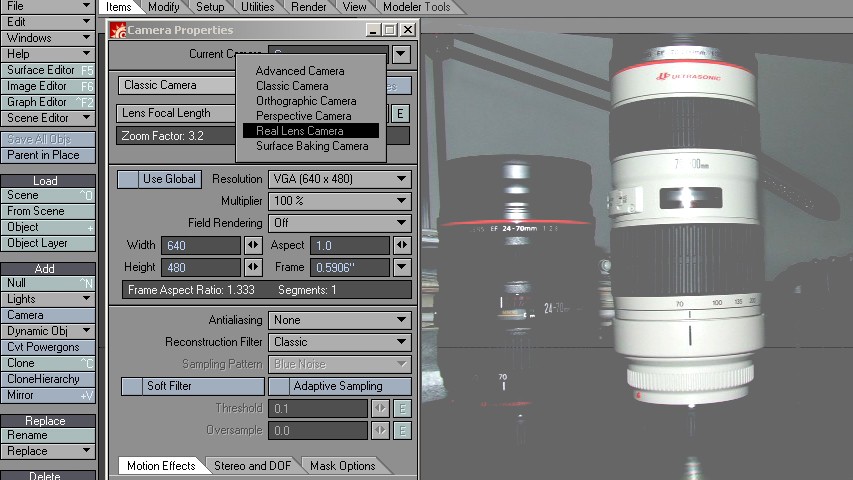Screen dimensions: 853x480
Task: Click the Aspect value stepper arrows
Action: (x=402, y=246)
